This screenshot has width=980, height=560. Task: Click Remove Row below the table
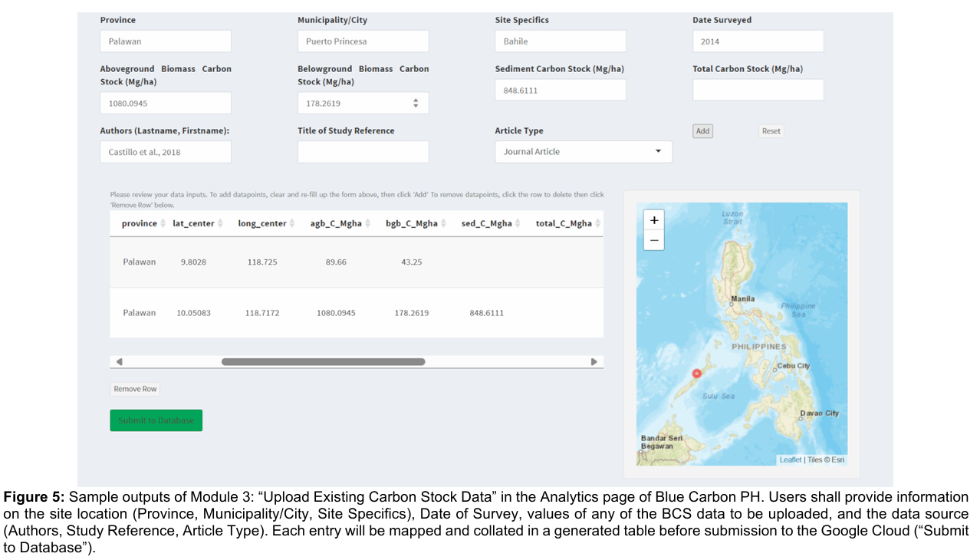pyautogui.click(x=135, y=389)
